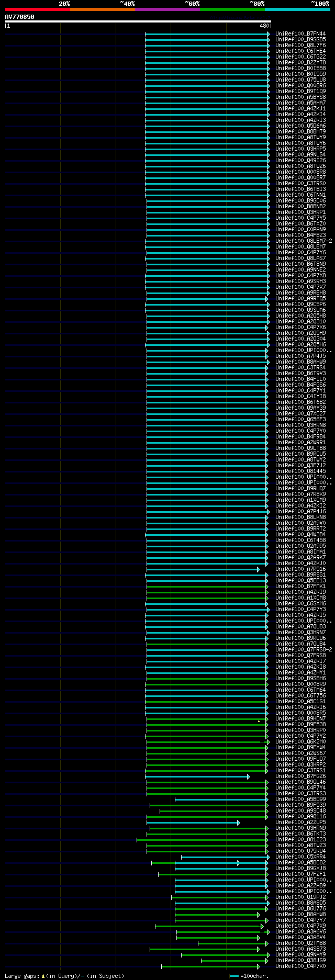The width and height of the screenshot is (335, 980).
Task: Select the UniRef100_Q5D6A6 label
Action: (300, 126)
